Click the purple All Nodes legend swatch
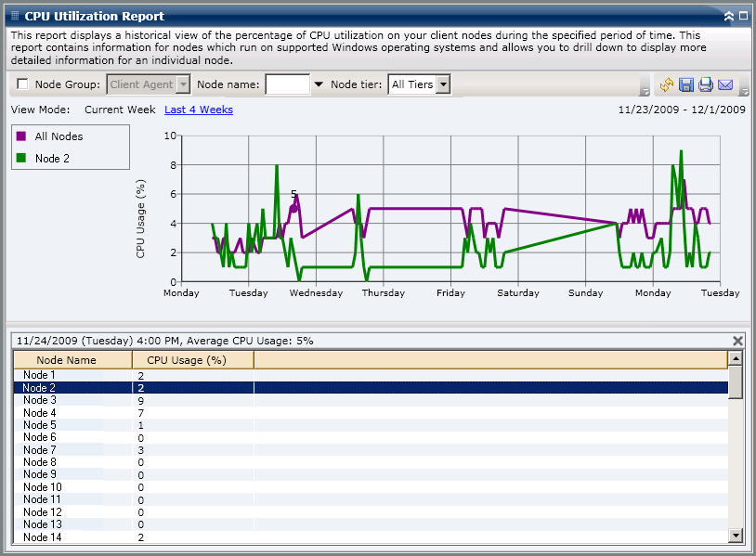This screenshot has height=556, width=756. click(x=21, y=136)
